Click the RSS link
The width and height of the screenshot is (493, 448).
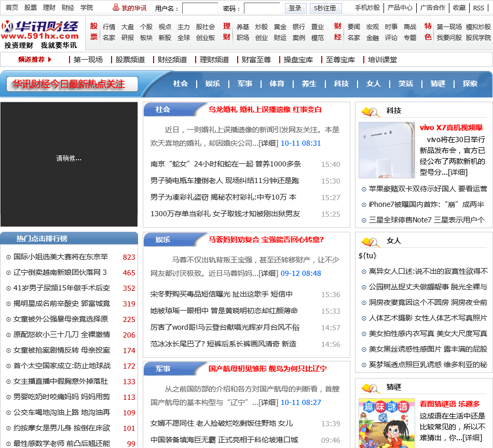tap(478, 8)
